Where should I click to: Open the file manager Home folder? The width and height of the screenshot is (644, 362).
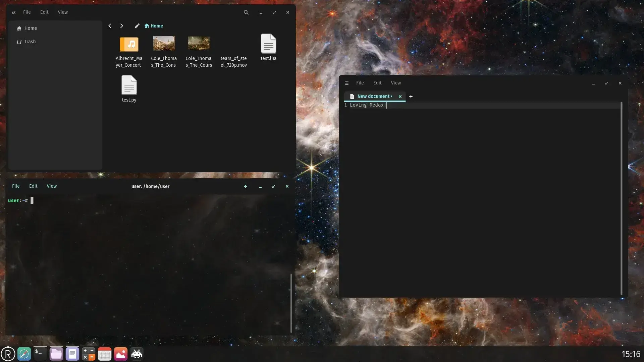30,28
